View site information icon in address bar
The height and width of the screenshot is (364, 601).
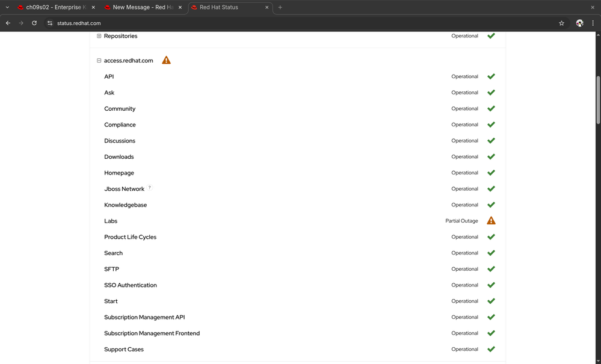[50, 23]
